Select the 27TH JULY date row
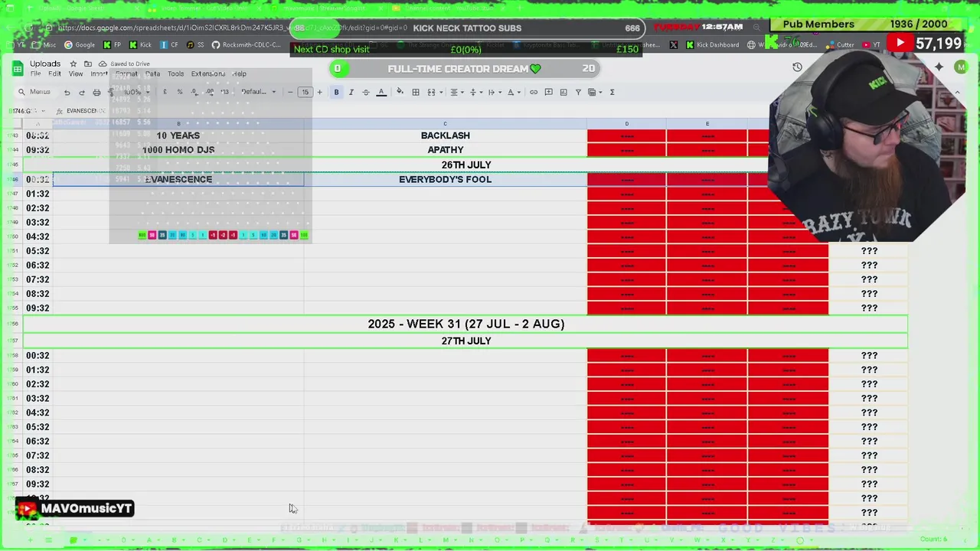 pyautogui.click(x=465, y=341)
